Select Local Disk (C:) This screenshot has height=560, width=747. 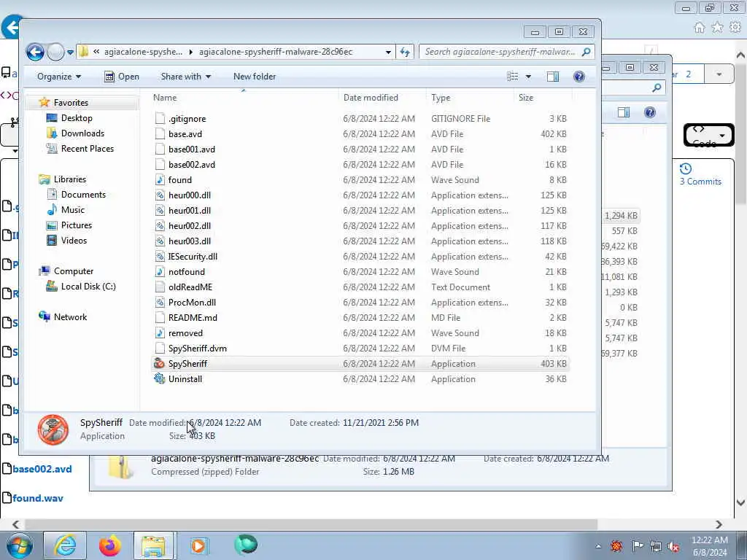(x=88, y=286)
